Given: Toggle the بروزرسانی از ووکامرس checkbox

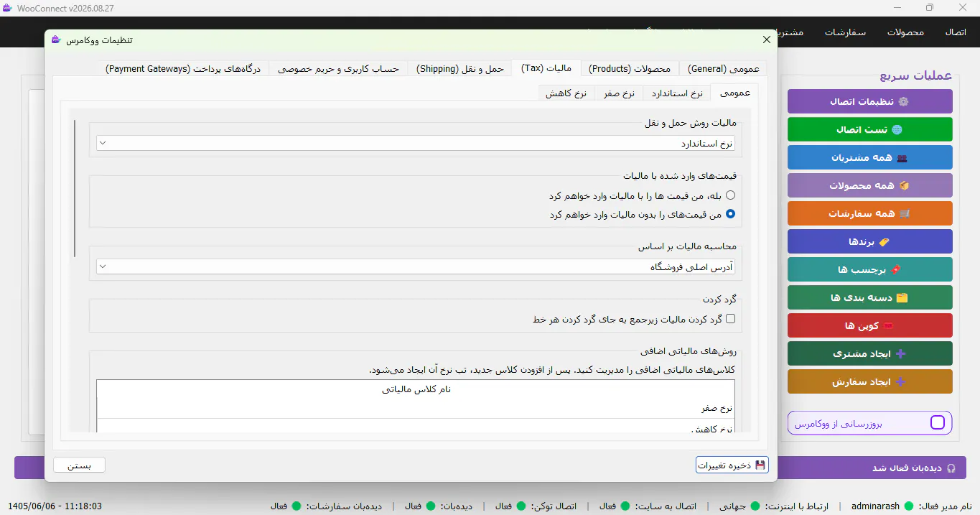Looking at the screenshot, I should pos(937,423).
